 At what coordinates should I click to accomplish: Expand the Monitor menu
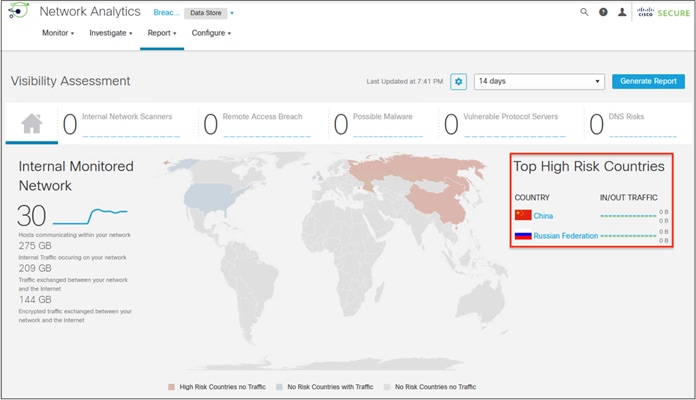pos(58,33)
